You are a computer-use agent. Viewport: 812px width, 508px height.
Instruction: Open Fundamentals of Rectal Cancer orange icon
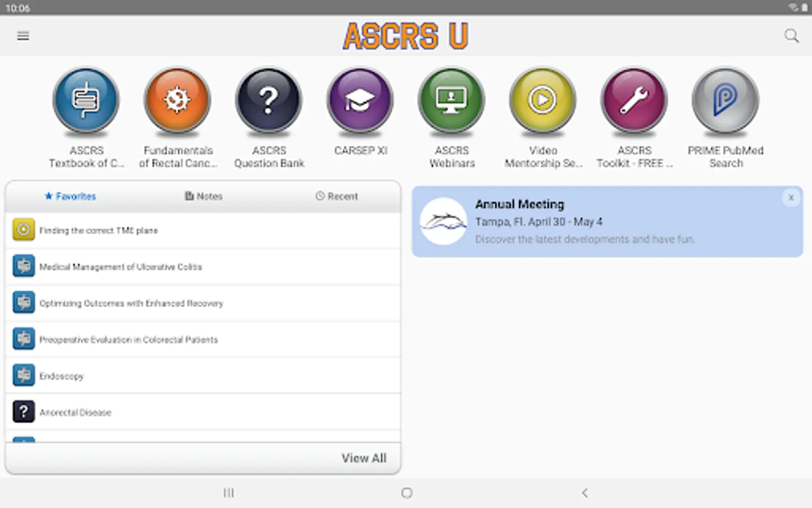178,100
